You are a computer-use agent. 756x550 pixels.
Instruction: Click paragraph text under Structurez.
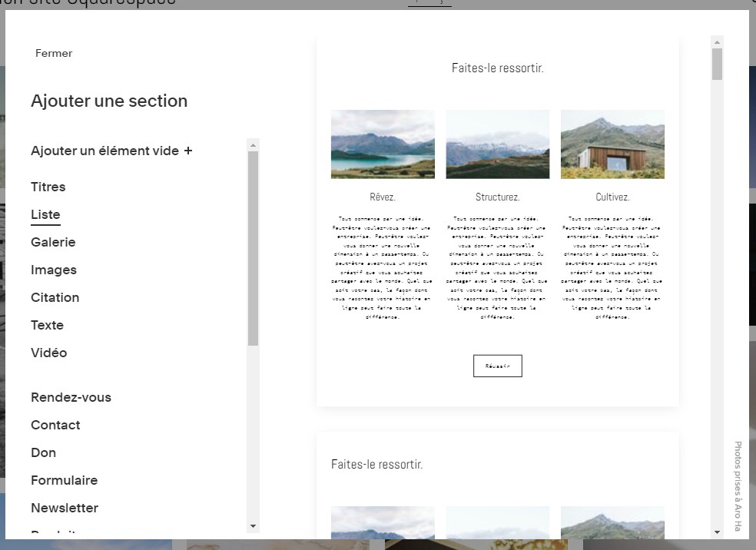click(x=498, y=267)
